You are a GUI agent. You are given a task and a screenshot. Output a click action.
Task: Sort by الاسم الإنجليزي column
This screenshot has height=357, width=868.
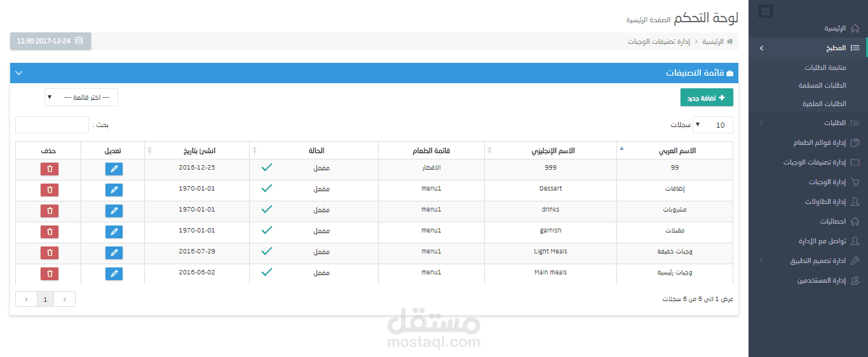pyautogui.click(x=550, y=151)
